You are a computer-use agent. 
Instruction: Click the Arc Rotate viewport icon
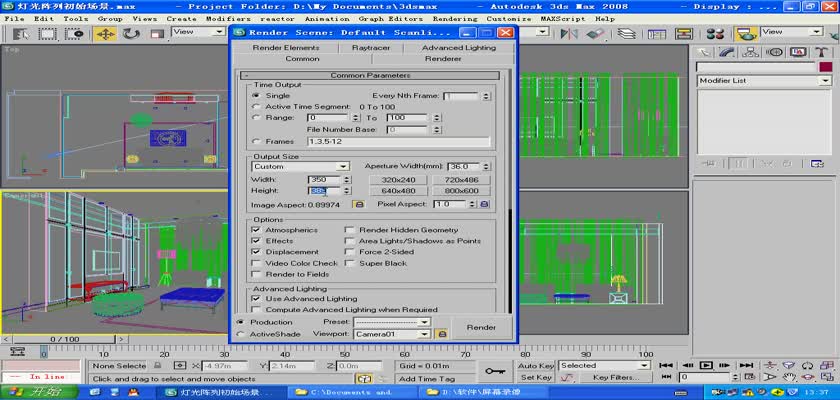tap(808, 377)
